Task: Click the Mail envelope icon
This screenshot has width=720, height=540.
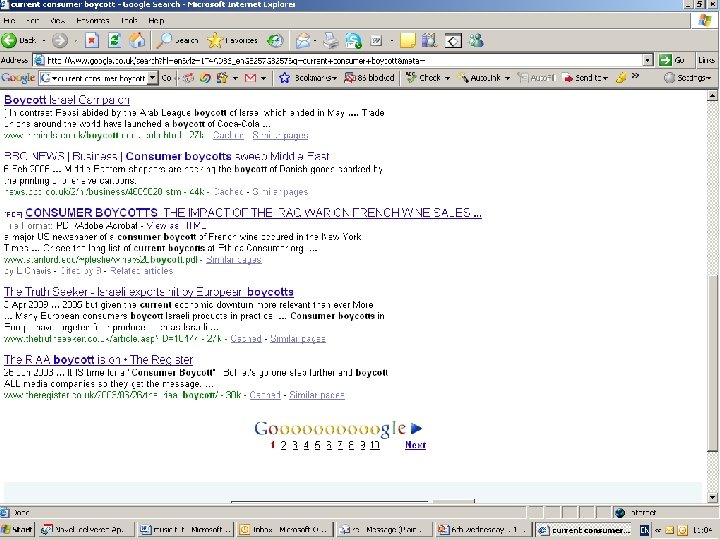Action: (303, 40)
